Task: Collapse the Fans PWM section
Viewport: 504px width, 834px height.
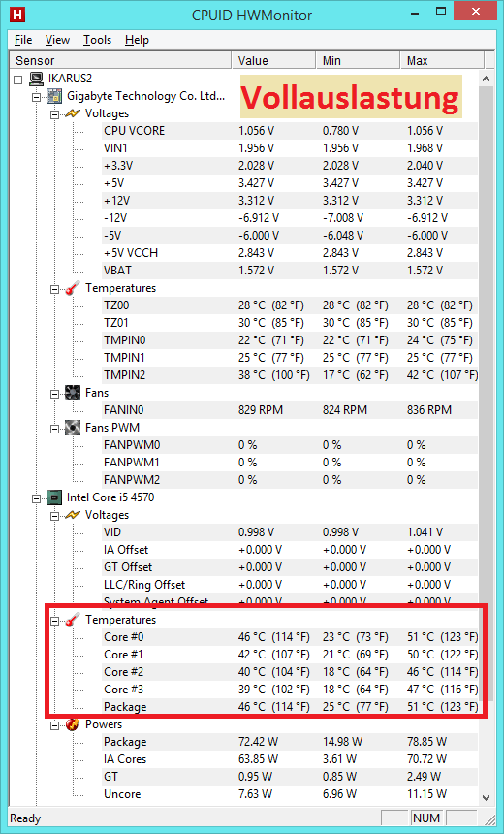Action: coord(54,429)
